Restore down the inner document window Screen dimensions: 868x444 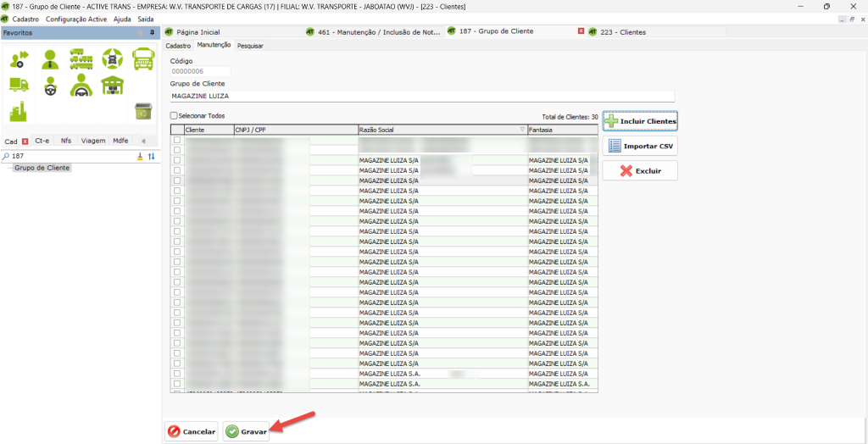coord(853,19)
